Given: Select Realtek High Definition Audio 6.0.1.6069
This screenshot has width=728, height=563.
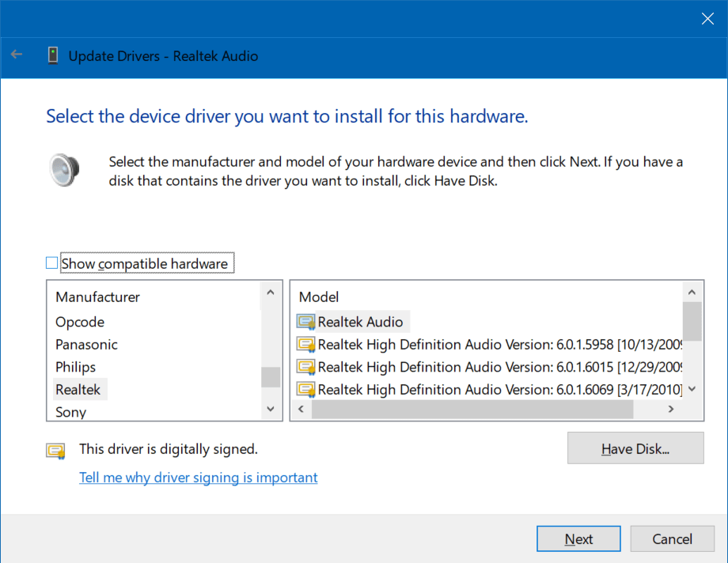Looking at the screenshot, I should pos(499,389).
